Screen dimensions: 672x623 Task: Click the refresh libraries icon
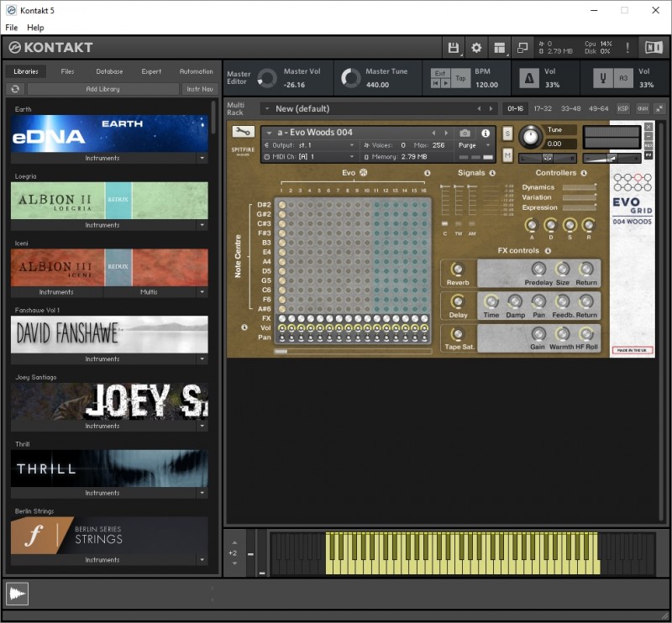coord(15,89)
